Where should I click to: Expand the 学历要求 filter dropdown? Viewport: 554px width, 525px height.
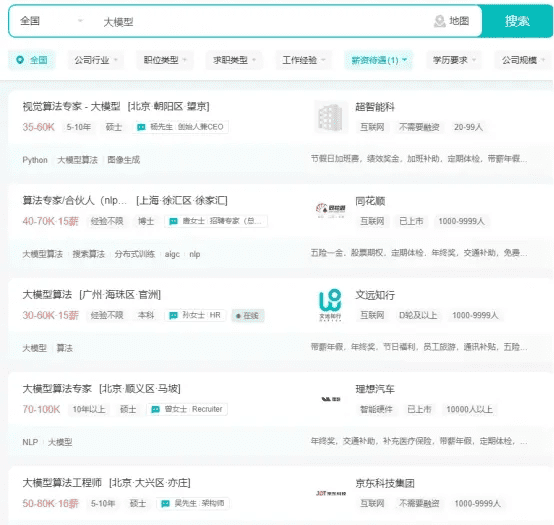pyautogui.click(x=454, y=60)
